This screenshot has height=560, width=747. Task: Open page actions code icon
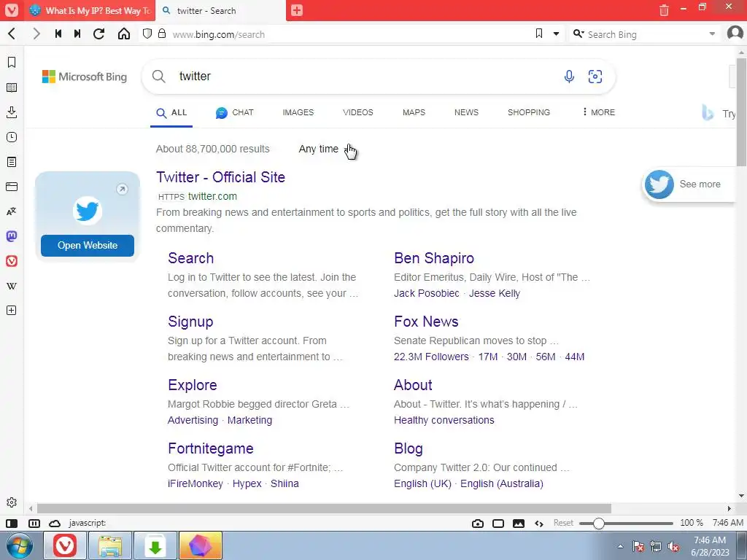pos(539,524)
